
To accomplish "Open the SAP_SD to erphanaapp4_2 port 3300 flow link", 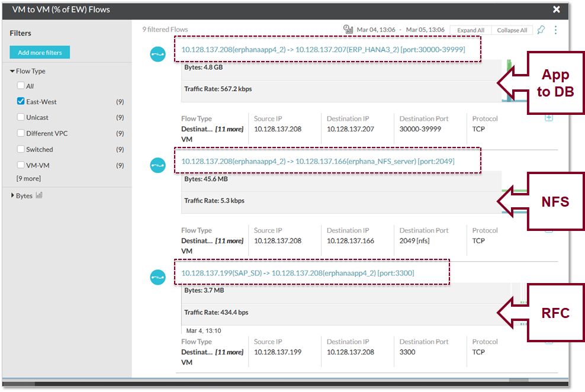I will [x=297, y=273].
